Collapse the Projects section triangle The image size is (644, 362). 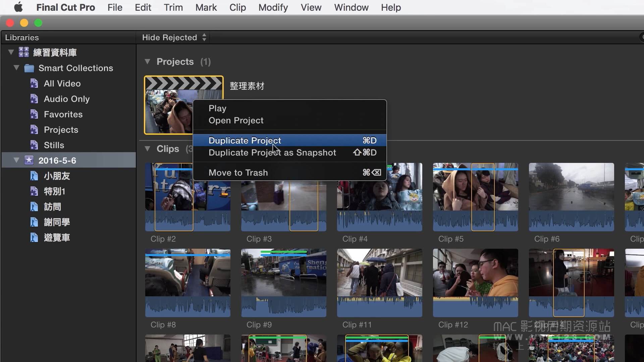(x=147, y=62)
